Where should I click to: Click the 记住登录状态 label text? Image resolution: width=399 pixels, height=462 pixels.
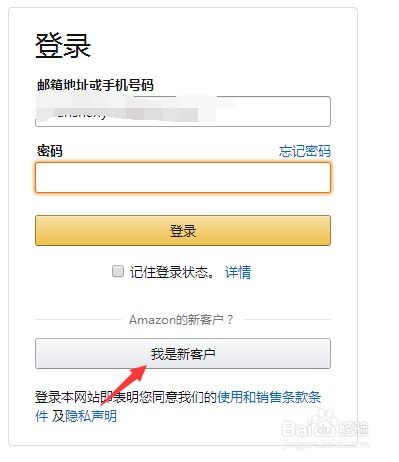click(172, 272)
